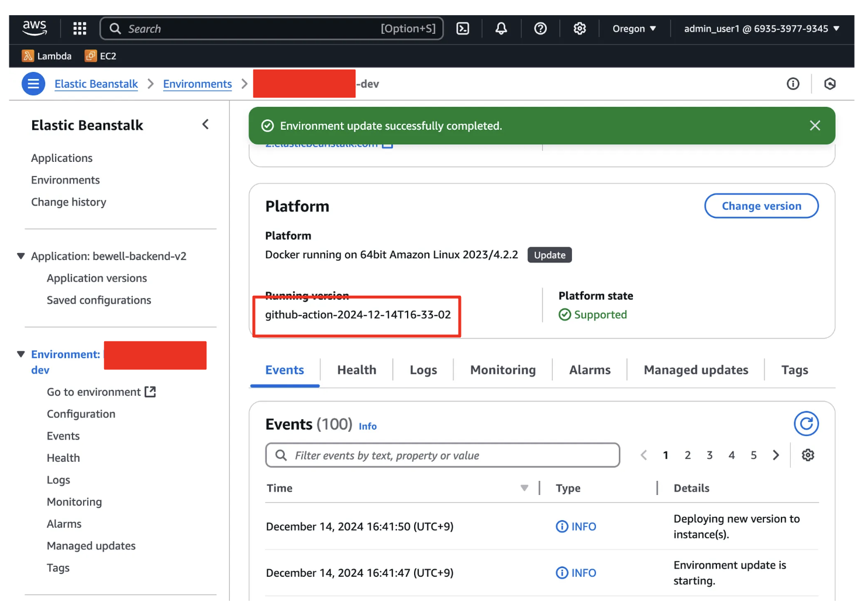This screenshot has width=868, height=616.
Task: Open Environments in the sidebar
Action: click(x=66, y=180)
